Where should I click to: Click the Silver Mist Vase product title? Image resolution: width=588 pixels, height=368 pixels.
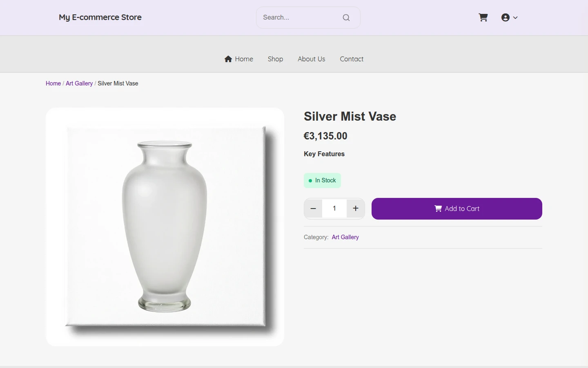click(350, 116)
